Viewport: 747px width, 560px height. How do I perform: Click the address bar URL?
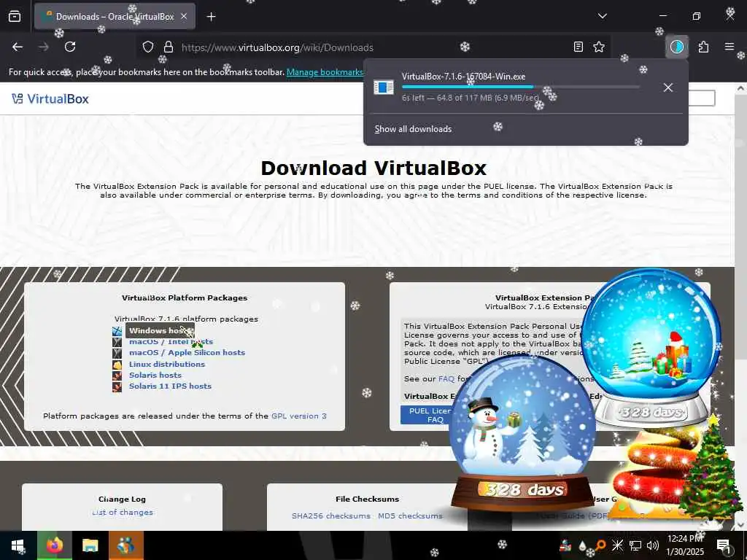point(277,47)
